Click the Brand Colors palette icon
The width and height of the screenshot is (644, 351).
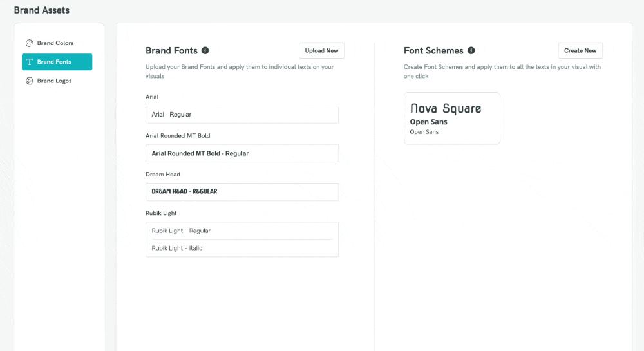pyautogui.click(x=30, y=43)
